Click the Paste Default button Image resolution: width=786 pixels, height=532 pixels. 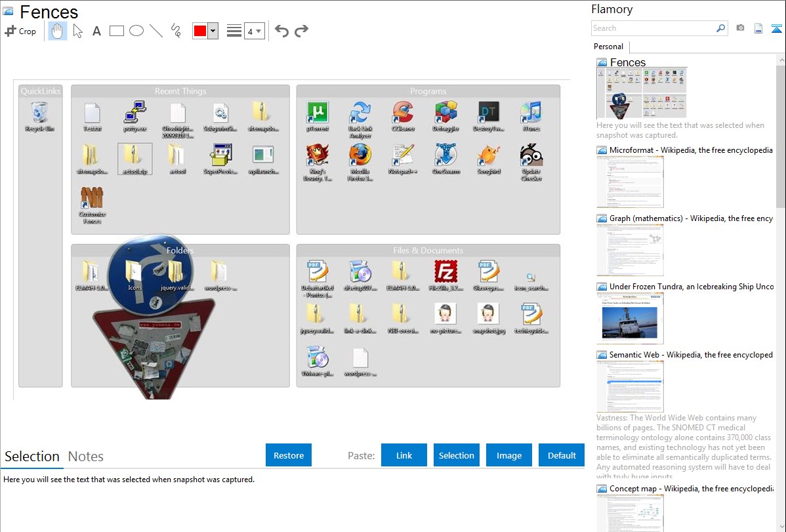coord(562,455)
